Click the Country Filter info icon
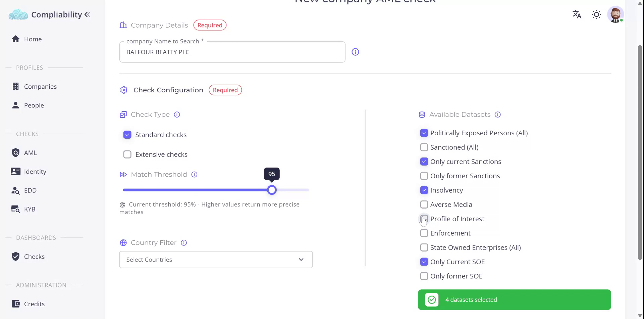 [x=184, y=243]
